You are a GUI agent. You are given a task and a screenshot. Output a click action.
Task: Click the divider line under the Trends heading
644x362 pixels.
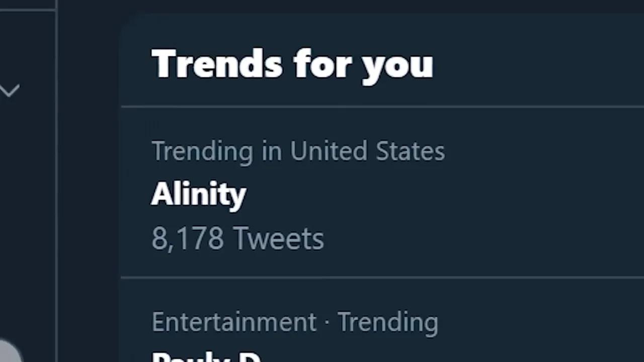382,107
